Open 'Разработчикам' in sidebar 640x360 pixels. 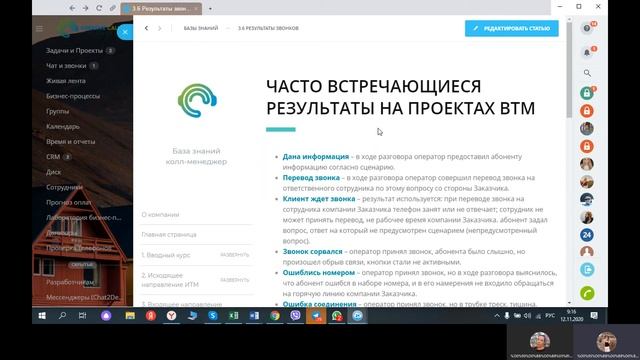70,282
